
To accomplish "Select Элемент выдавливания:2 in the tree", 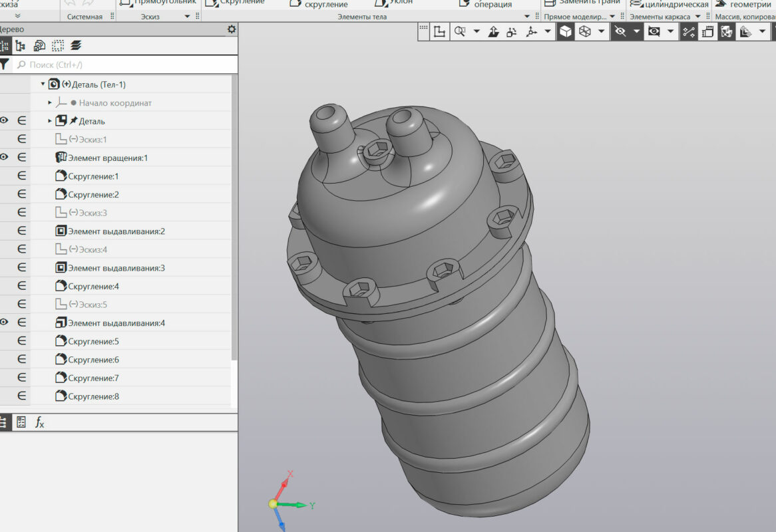I will coord(116,231).
